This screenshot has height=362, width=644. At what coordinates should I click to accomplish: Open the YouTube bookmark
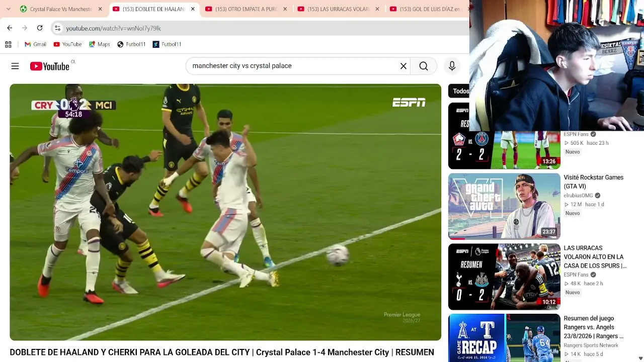67,44
